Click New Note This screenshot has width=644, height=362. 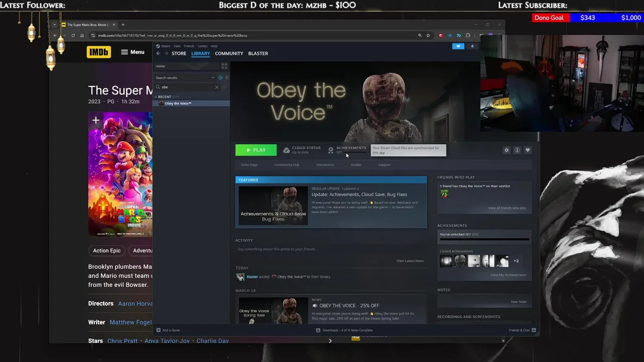(x=519, y=302)
